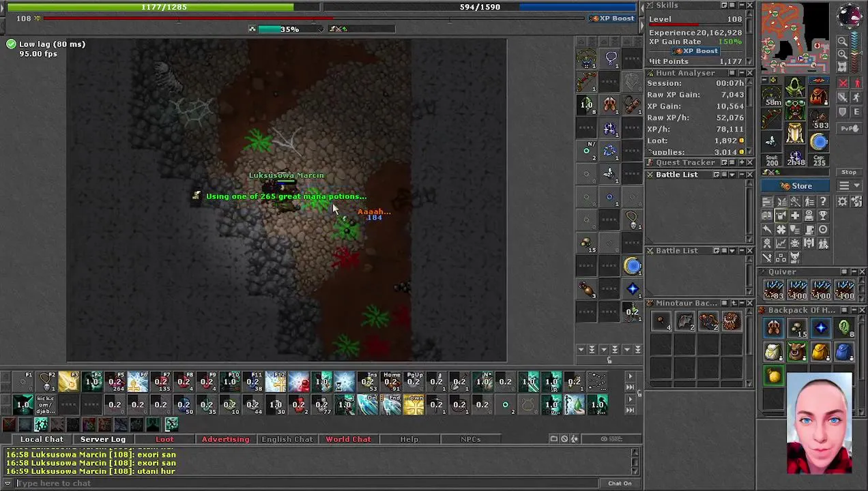Viewport: 868px width, 491px height.
Task: Click the amulet action button F2
Action: (x=46, y=382)
